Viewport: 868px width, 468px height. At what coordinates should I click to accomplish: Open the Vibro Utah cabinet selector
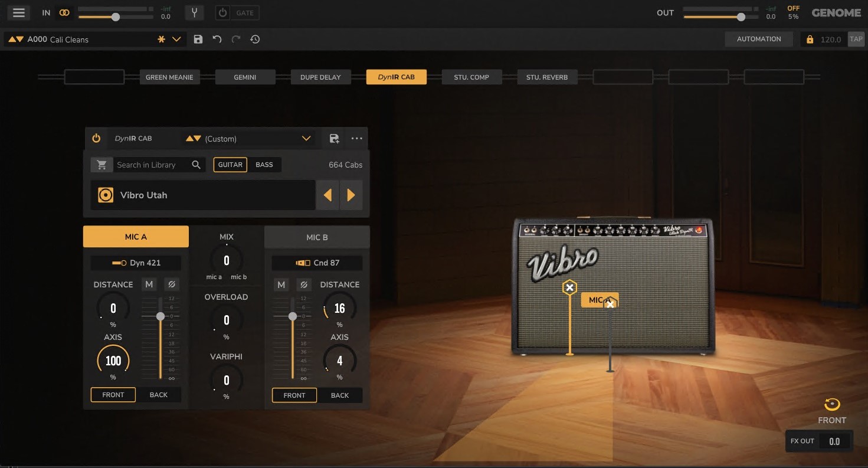coord(203,195)
